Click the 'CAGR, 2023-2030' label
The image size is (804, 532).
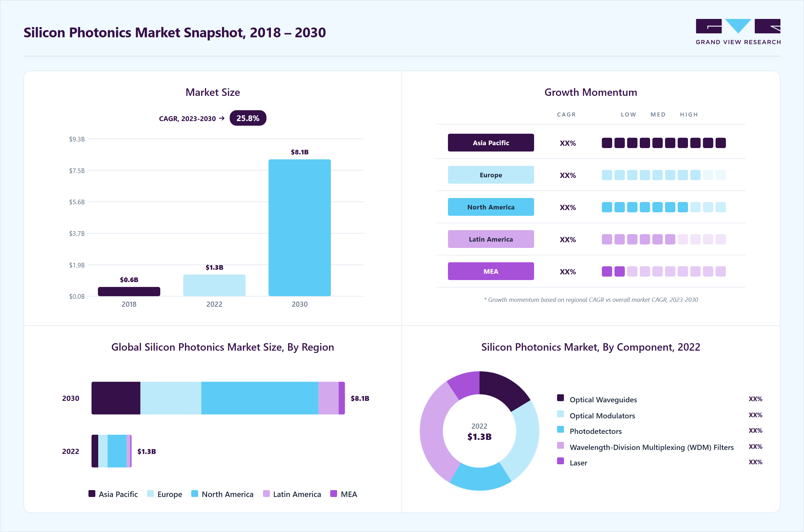188,119
